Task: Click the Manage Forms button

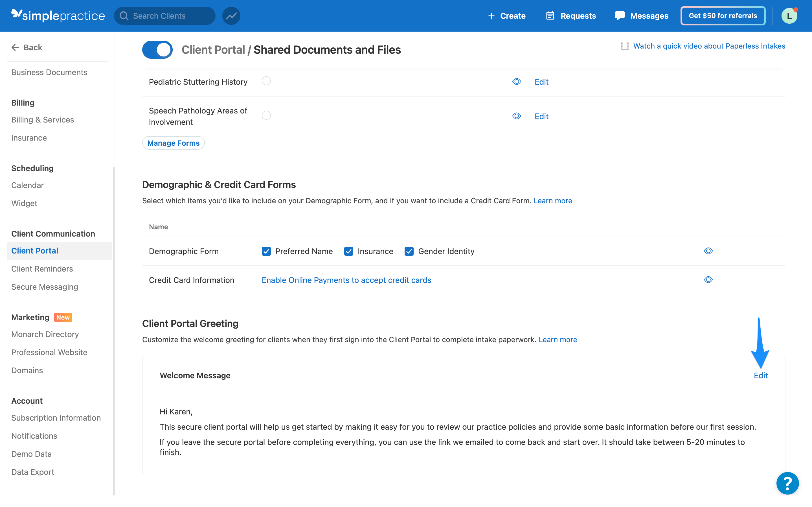Action: [173, 143]
